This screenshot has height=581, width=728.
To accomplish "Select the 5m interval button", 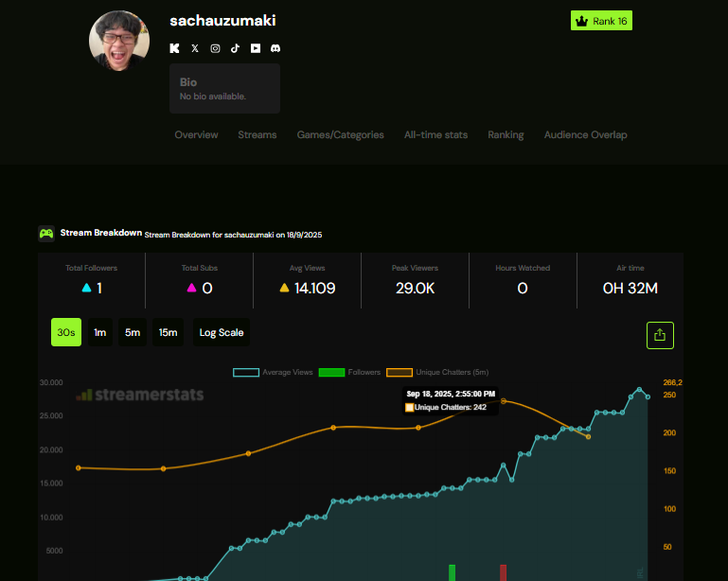I will 133,332.
